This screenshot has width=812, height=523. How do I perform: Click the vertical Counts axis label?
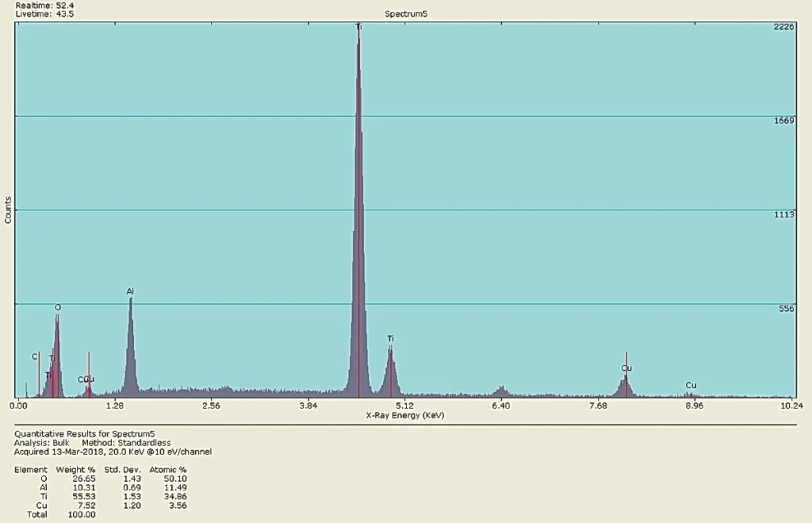(8, 210)
